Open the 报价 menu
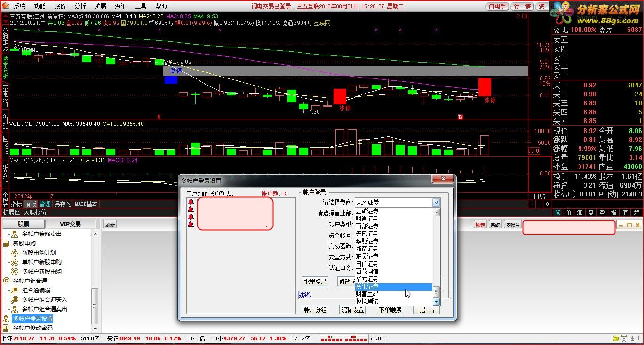The image size is (644, 345). click(60, 6)
